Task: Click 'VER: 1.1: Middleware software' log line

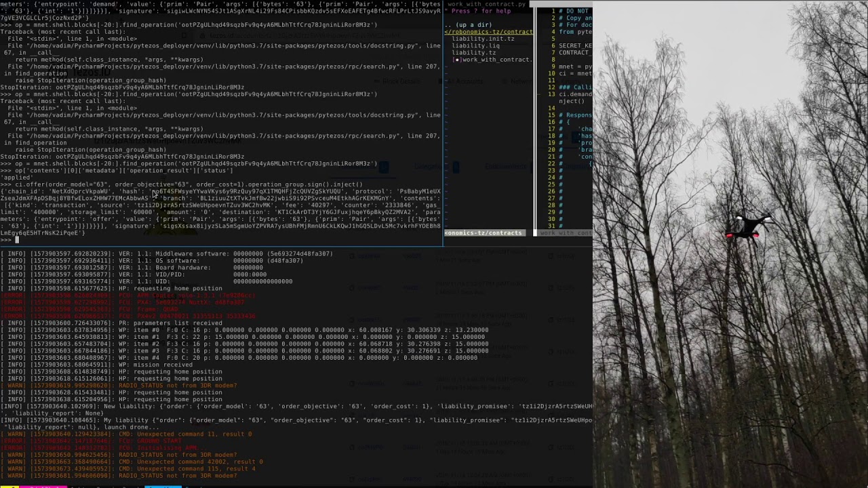Action: tap(166, 253)
